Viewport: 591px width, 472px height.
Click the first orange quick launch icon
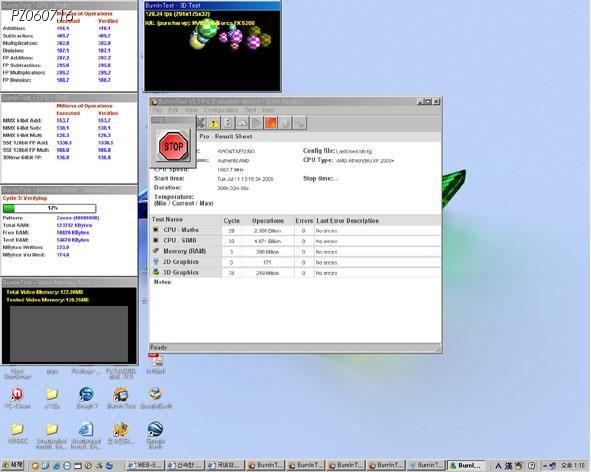pos(35,466)
